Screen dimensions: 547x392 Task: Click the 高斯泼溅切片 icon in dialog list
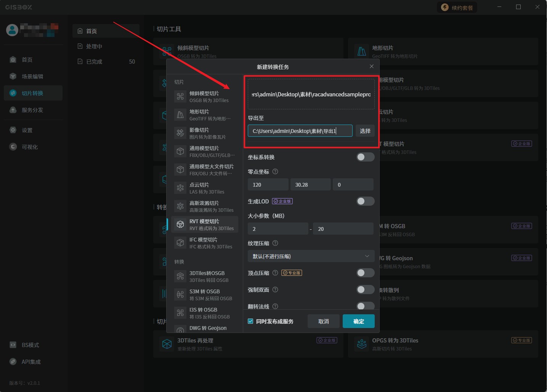pos(180,206)
